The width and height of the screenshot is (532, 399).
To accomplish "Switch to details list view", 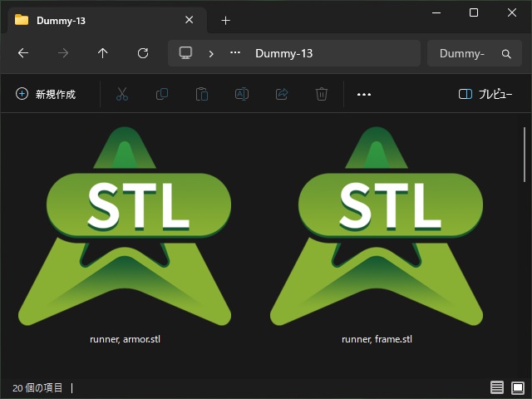I will [x=497, y=387].
